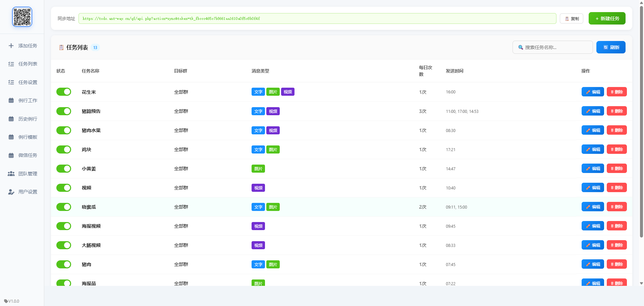
Task: Edit the 晓蜜瓜 task
Action: tap(593, 207)
